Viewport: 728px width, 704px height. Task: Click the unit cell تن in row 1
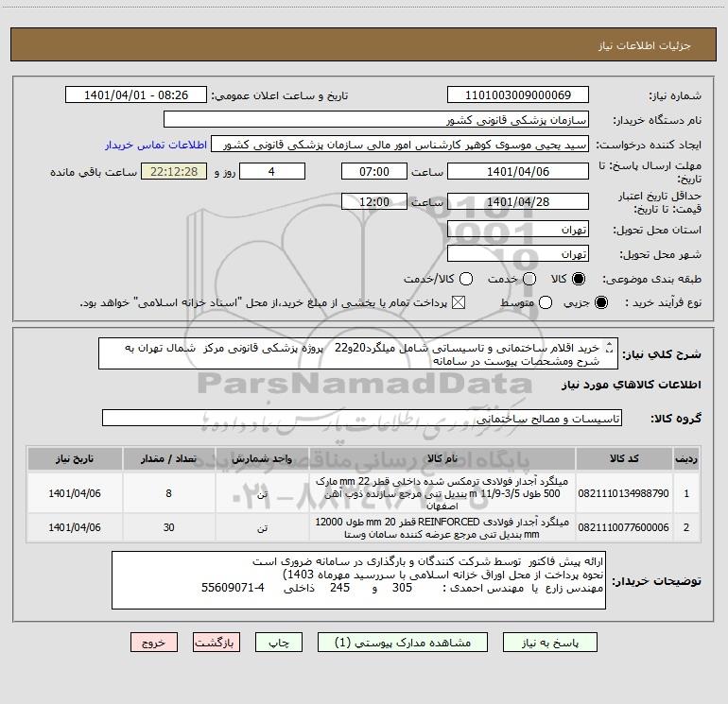coord(262,493)
